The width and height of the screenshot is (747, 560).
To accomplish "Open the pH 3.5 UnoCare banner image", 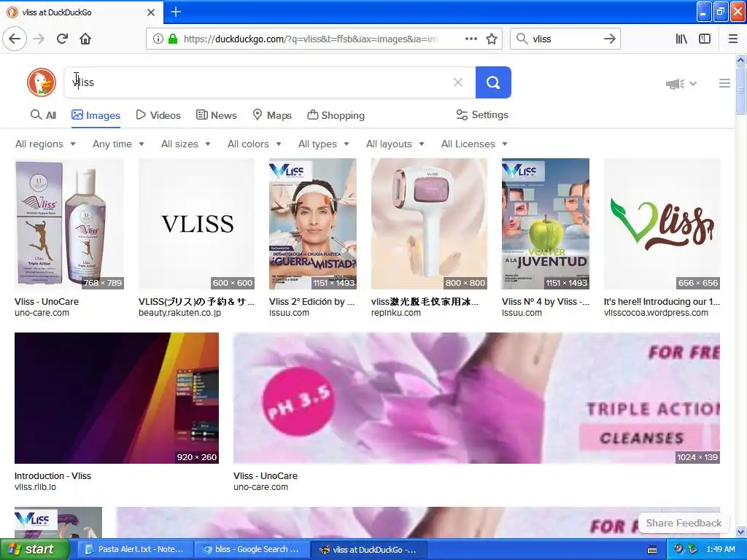I will point(476,398).
